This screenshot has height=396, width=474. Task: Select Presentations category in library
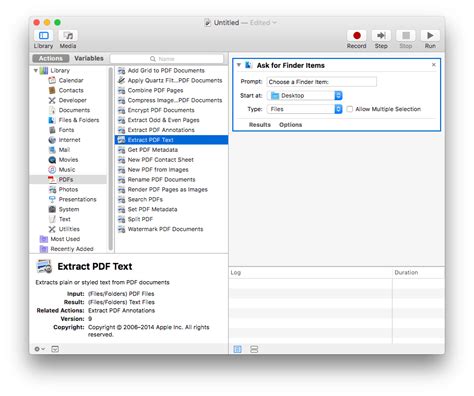click(77, 199)
